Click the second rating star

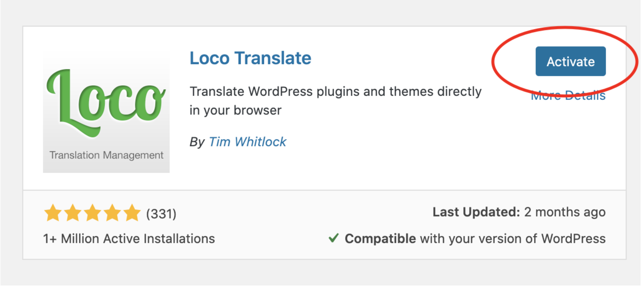click(72, 213)
